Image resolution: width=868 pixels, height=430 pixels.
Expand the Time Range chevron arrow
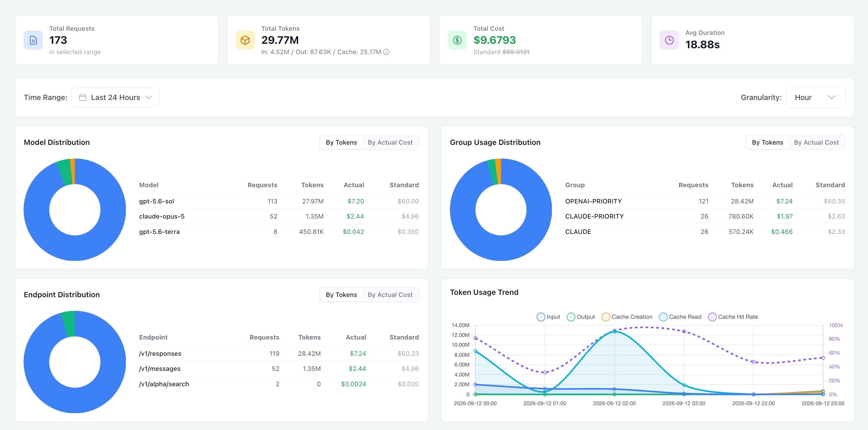click(149, 98)
